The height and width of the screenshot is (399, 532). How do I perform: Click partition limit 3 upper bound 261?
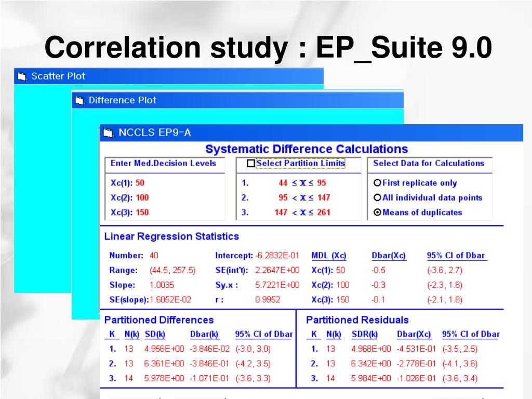[324, 212]
